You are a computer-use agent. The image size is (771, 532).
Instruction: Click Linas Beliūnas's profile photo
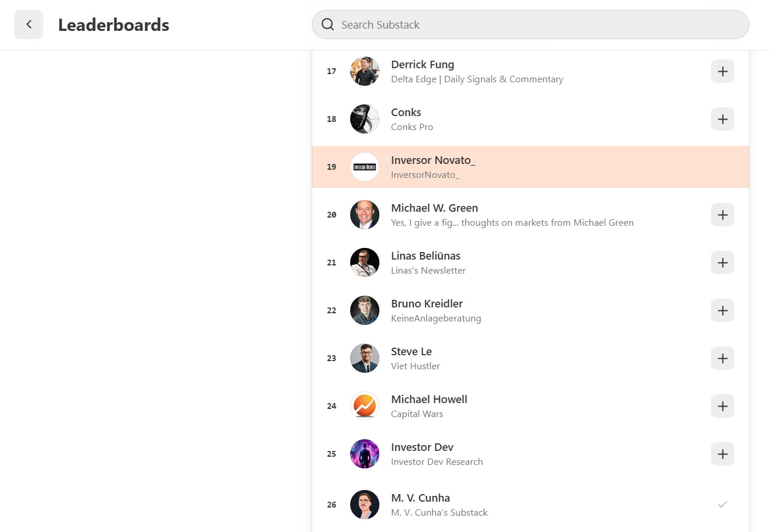click(365, 262)
